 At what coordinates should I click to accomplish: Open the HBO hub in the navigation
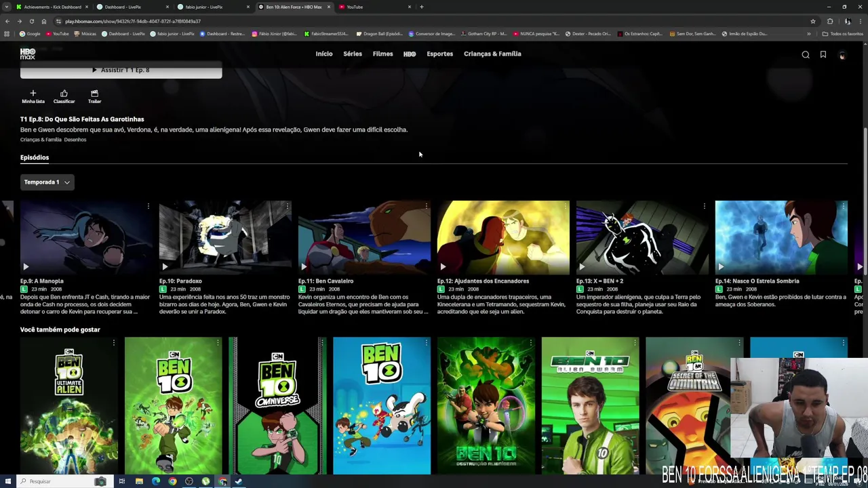pyautogui.click(x=410, y=54)
